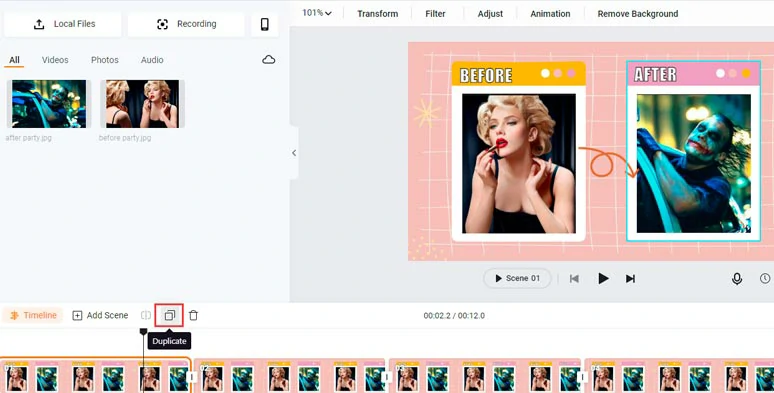Click the trash Delete icon

[x=194, y=315]
